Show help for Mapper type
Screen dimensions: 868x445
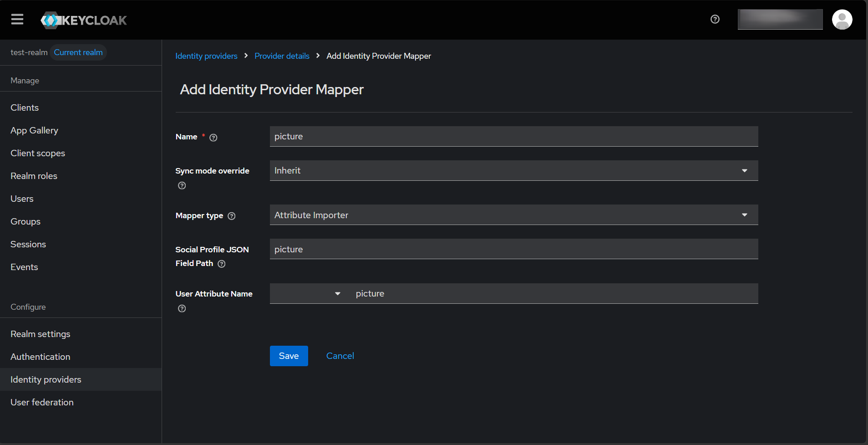(x=232, y=216)
